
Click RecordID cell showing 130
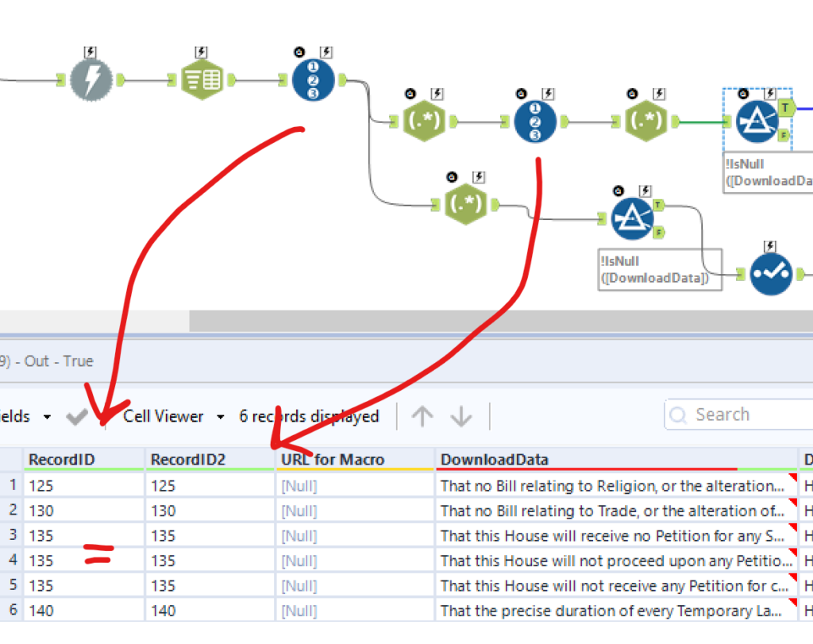pyautogui.click(x=83, y=511)
